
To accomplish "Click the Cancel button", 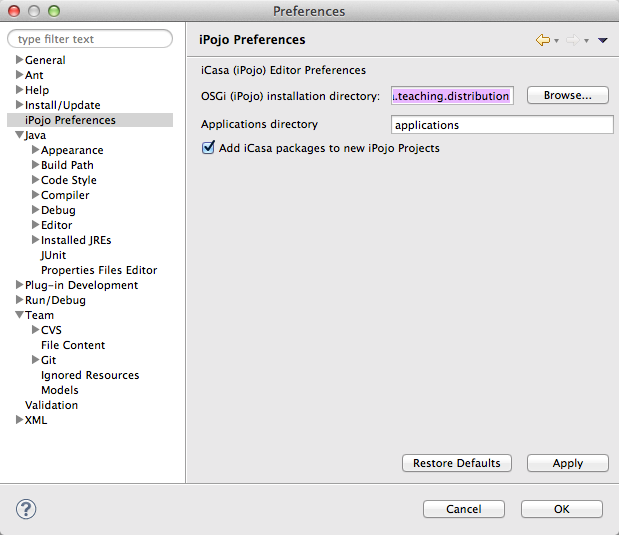I will tap(463, 509).
